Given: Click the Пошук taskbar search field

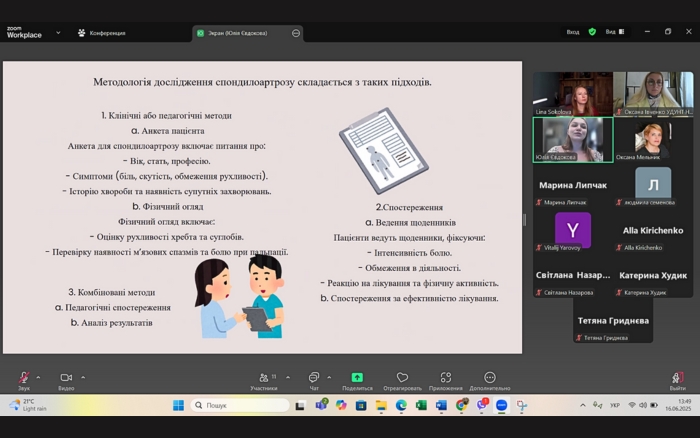Looking at the screenshot, I should (238, 405).
